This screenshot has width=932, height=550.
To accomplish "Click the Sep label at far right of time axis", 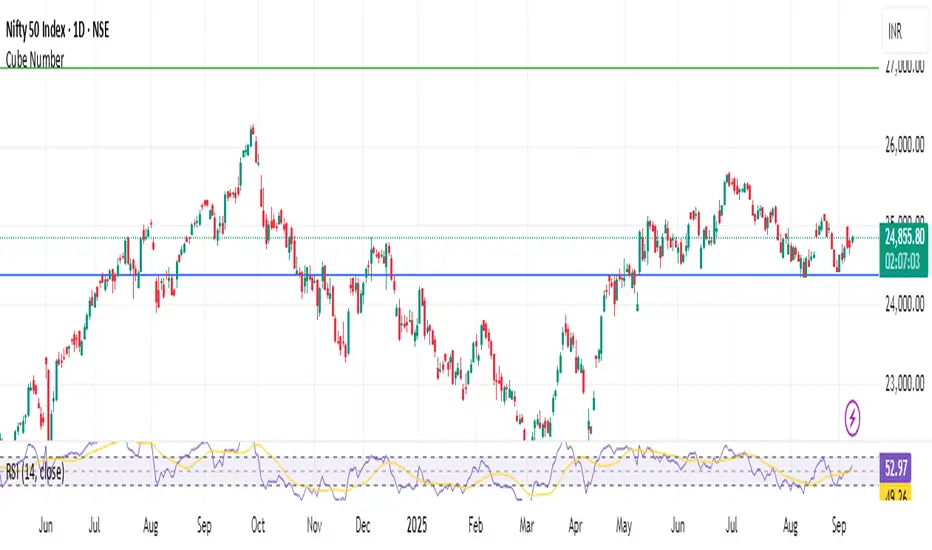I will [839, 526].
